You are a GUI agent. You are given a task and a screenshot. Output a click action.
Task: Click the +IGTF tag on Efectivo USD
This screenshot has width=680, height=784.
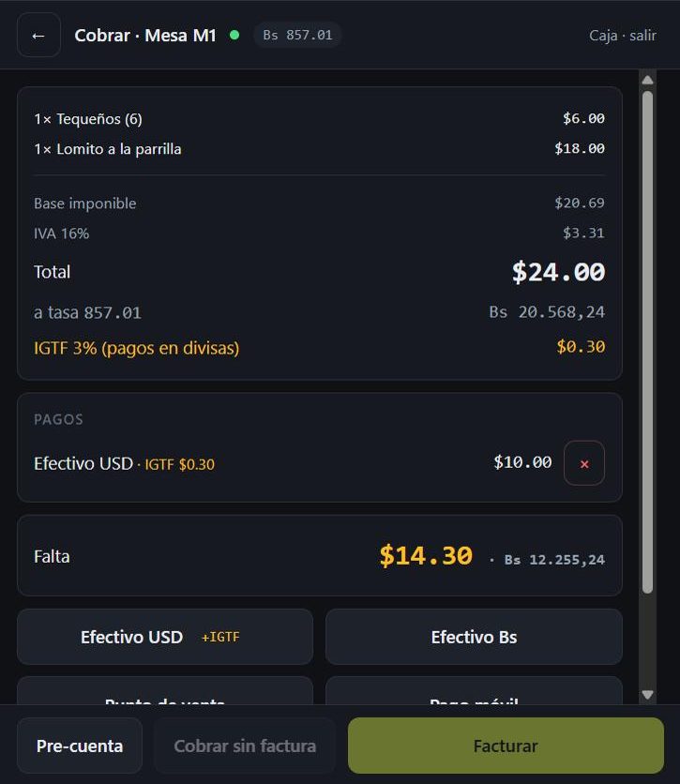220,637
